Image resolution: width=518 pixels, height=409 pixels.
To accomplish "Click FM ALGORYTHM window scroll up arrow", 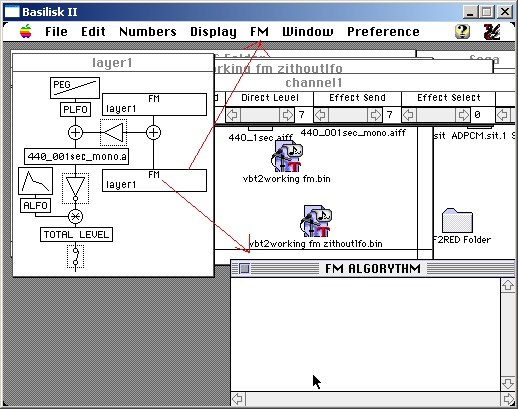I will click(x=508, y=285).
